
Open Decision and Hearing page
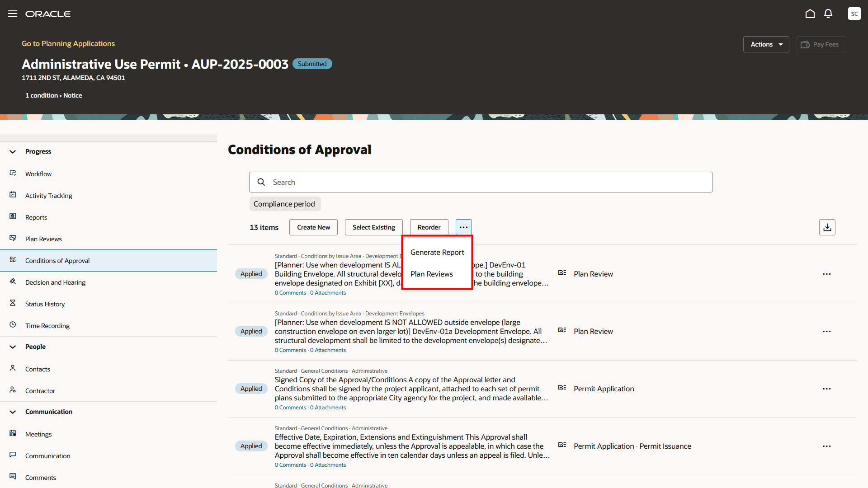(x=55, y=282)
